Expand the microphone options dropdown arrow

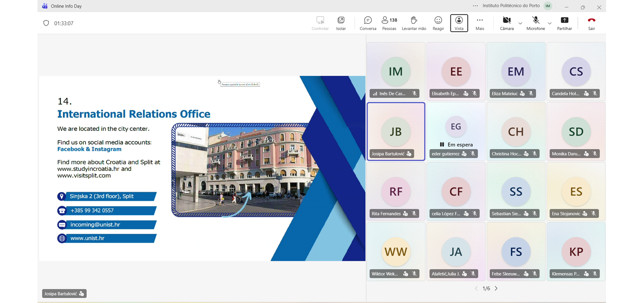[x=550, y=23]
